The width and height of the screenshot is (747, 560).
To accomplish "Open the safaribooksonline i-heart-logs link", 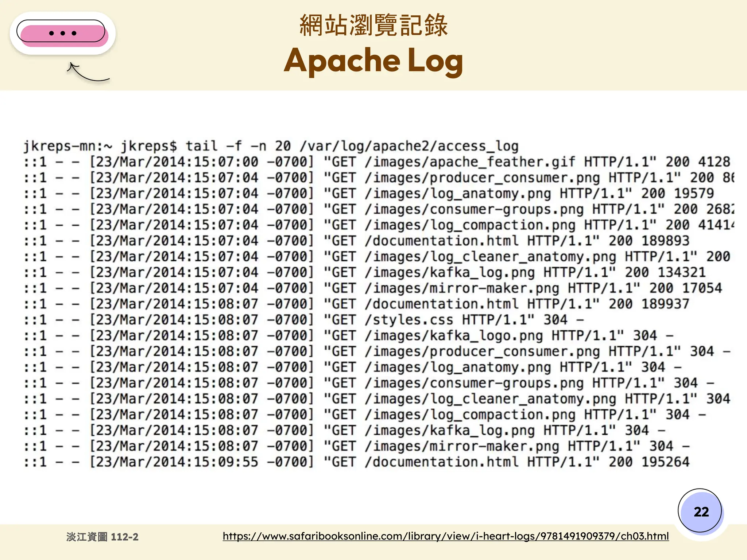I will 445,536.
